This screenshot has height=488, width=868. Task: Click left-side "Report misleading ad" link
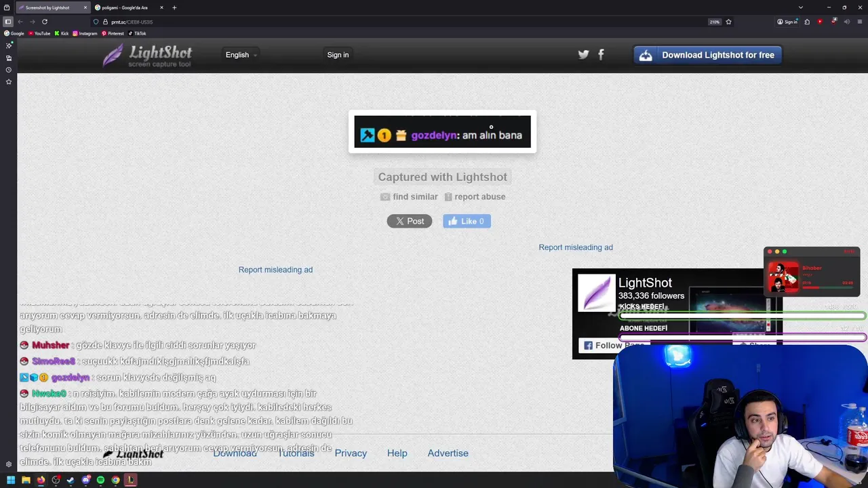[x=275, y=270]
